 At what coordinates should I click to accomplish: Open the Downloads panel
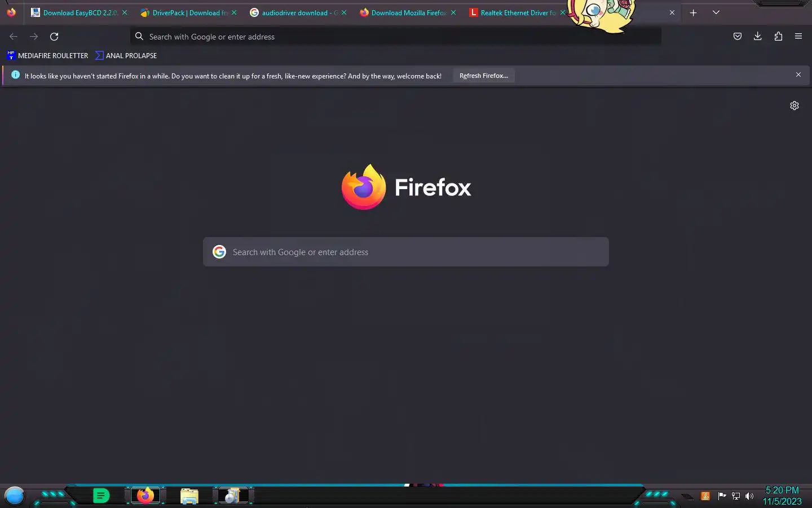click(x=758, y=37)
